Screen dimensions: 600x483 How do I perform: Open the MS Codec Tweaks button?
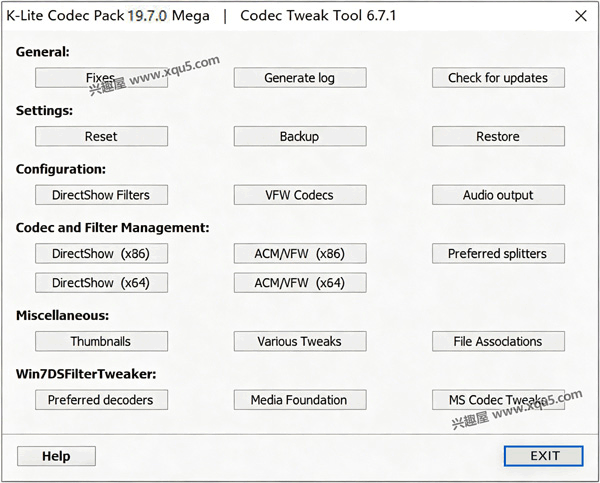pos(498,400)
